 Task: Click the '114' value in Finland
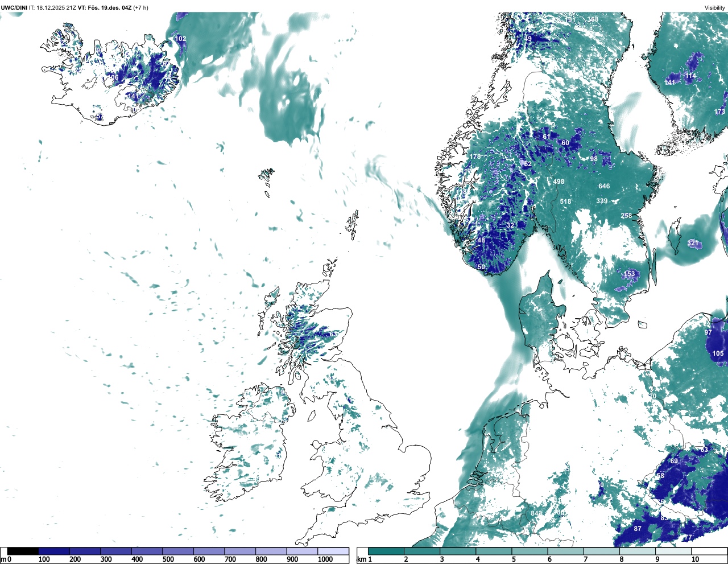(x=690, y=76)
